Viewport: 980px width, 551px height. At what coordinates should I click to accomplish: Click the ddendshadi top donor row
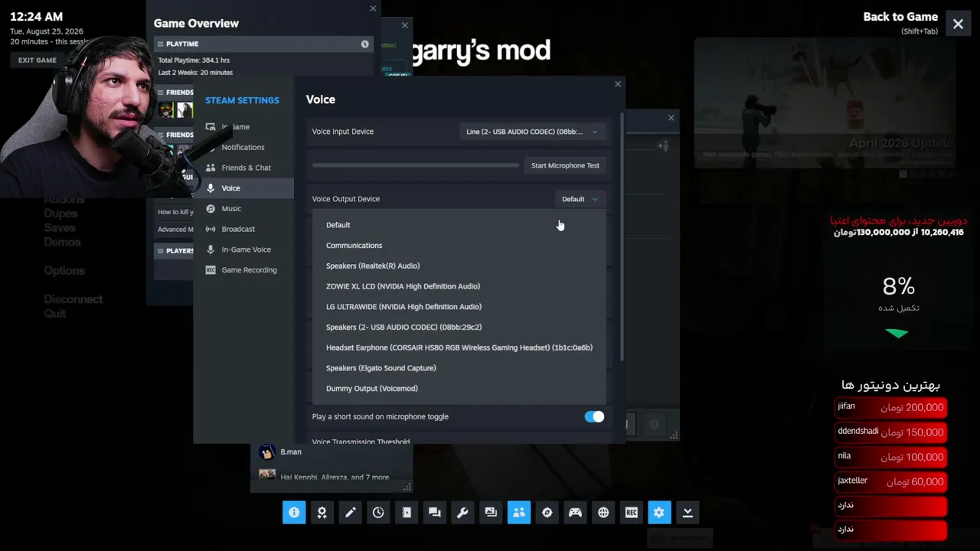pos(890,432)
